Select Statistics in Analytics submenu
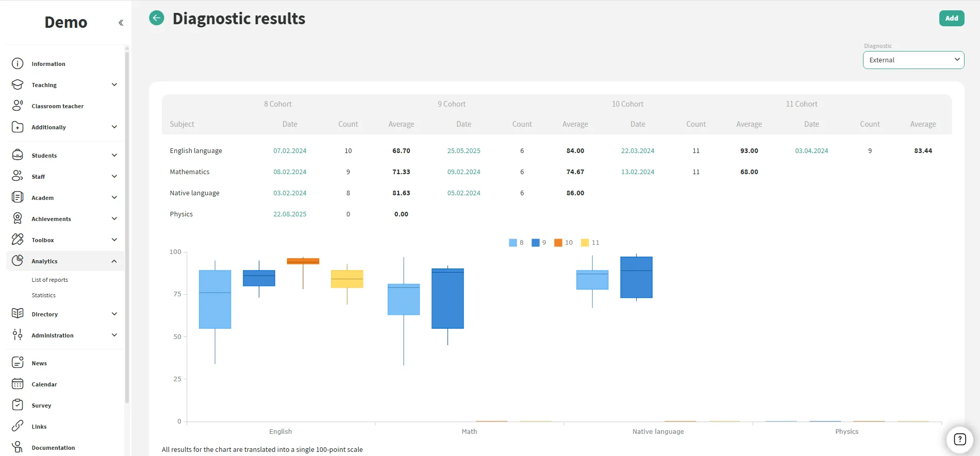Viewport: 980px width, 456px height. [44, 295]
